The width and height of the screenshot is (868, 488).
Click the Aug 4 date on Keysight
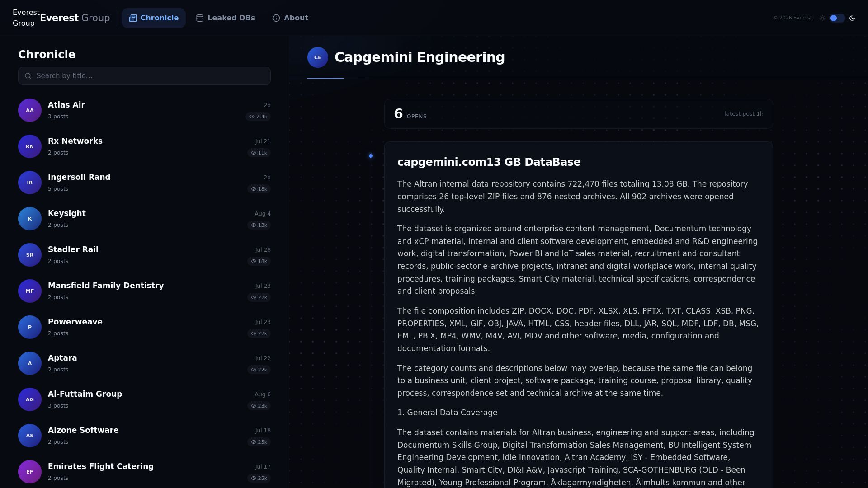[263, 214]
